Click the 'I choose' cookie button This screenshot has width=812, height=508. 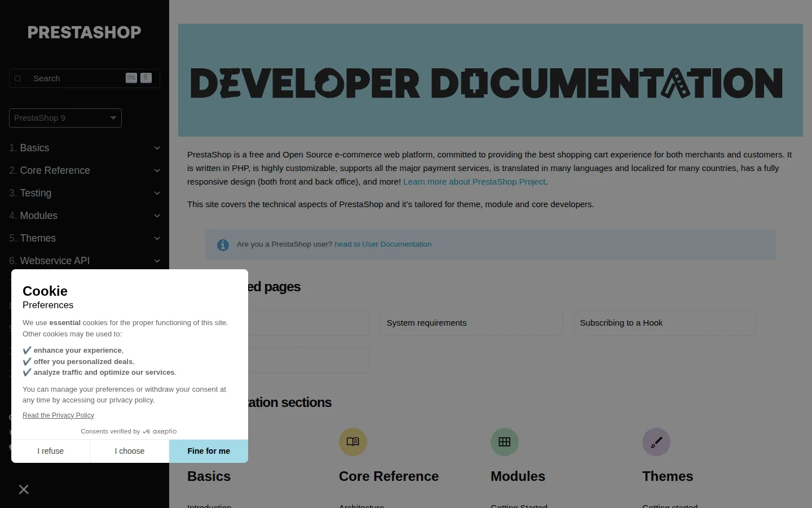(x=130, y=451)
